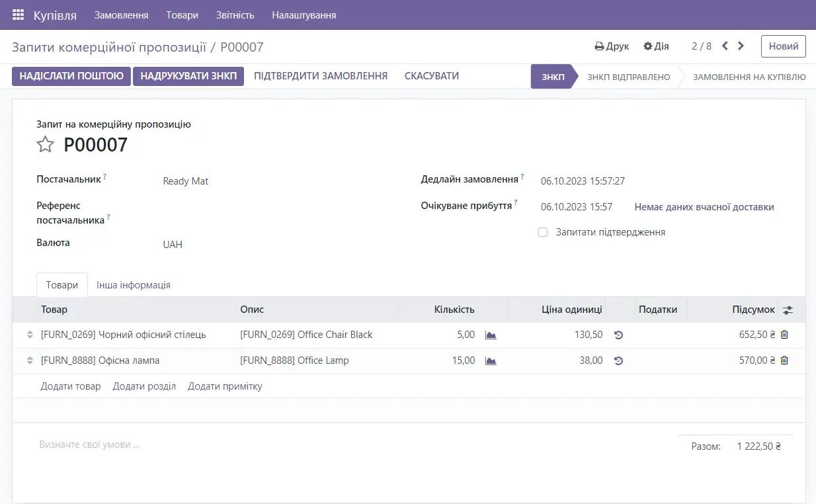Click the Купівля app title
Viewport: 816px width, 504px height.
tap(55, 15)
